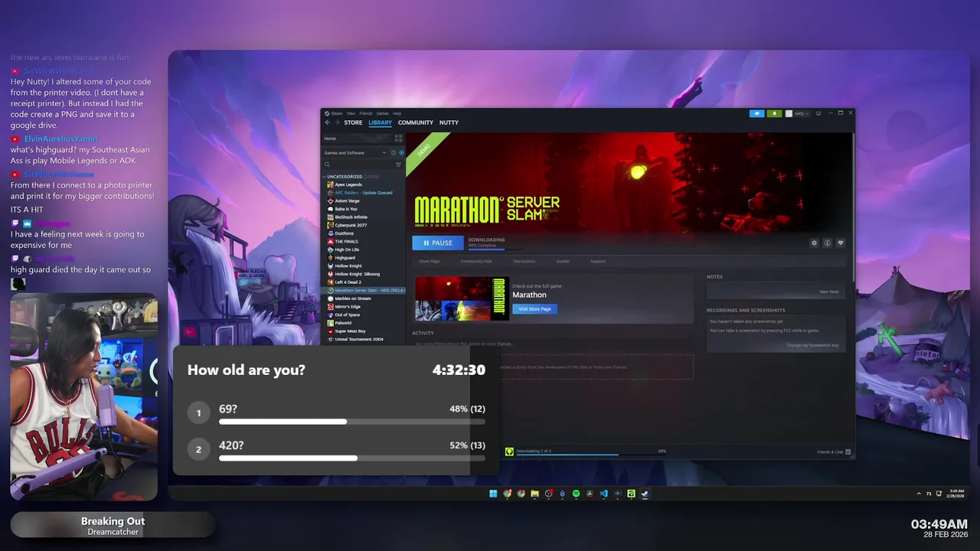Image resolution: width=980 pixels, height=551 pixels.
Task: Favorite Marathon Server Slam with heart icon
Action: point(840,243)
